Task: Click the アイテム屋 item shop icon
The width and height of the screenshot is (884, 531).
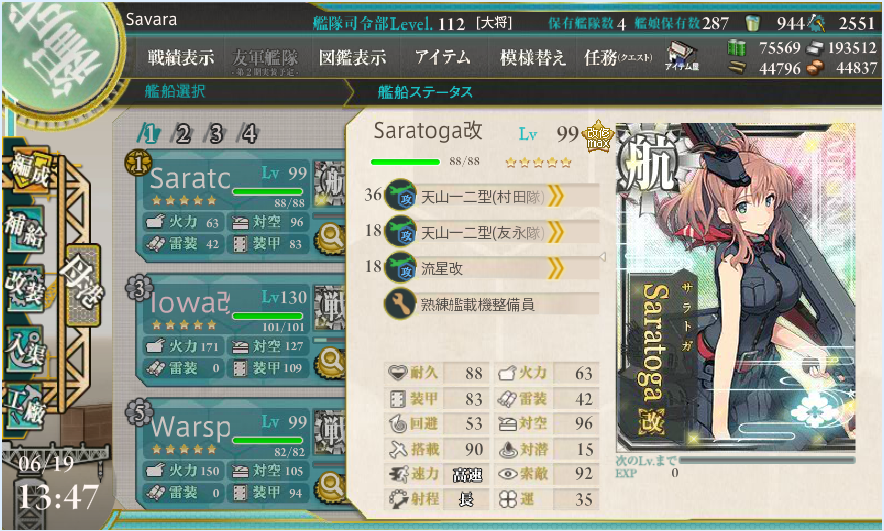Action: (682, 56)
